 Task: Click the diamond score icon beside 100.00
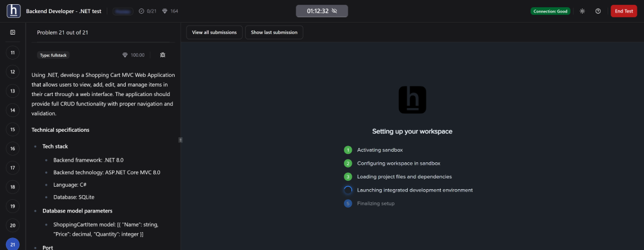point(125,55)
